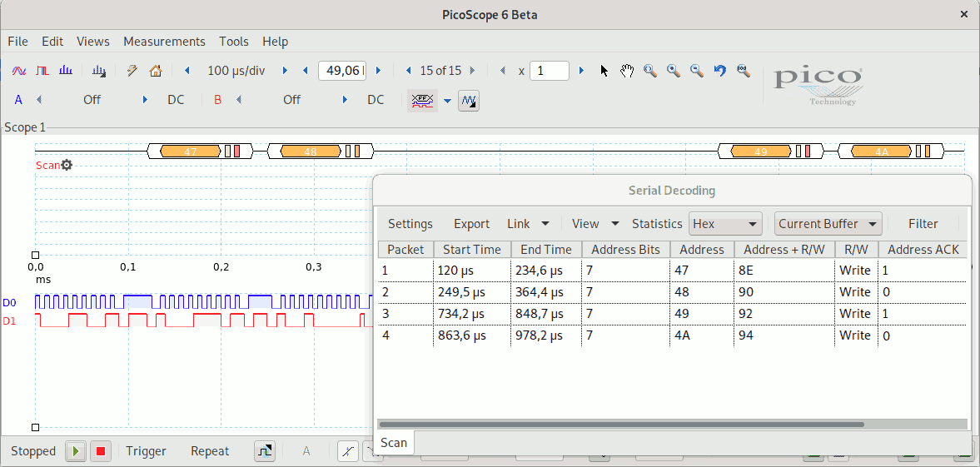
Task: Select the Scan tab at bottom
Action: 394,443
